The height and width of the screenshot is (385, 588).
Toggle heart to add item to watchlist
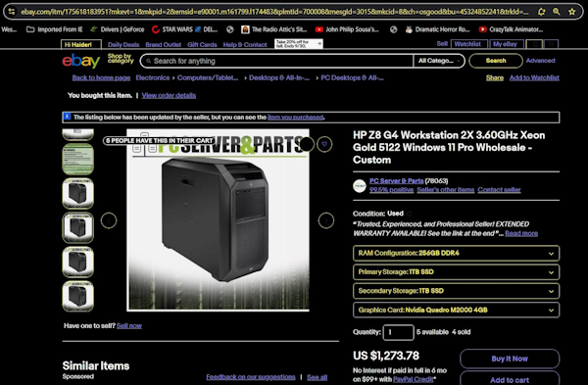(324, 144)
